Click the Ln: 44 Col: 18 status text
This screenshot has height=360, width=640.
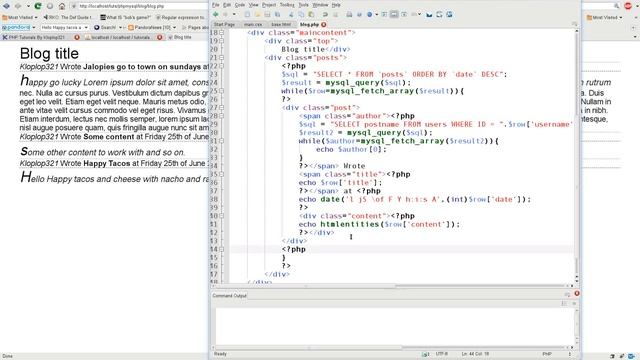pos(476,354)
